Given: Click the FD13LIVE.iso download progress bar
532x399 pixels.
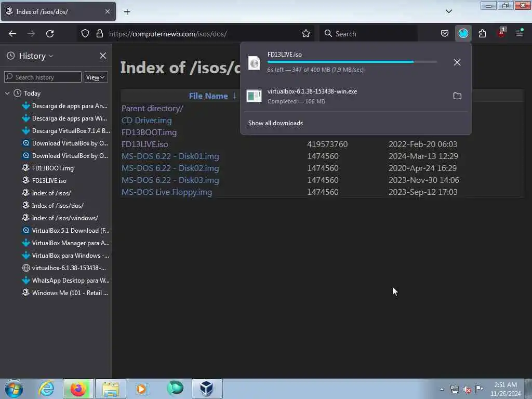Looking at the screenshot, I should (352, 62).
